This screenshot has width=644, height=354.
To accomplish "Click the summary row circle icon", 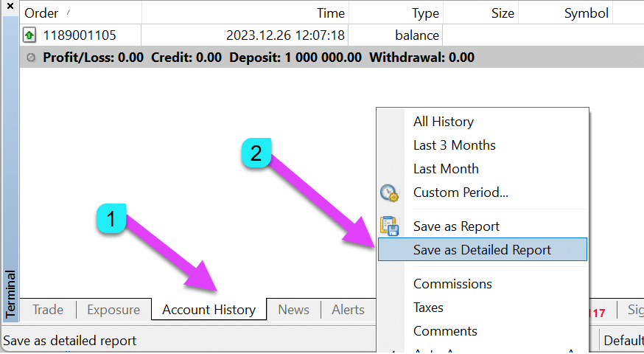I will pos(30,58).
